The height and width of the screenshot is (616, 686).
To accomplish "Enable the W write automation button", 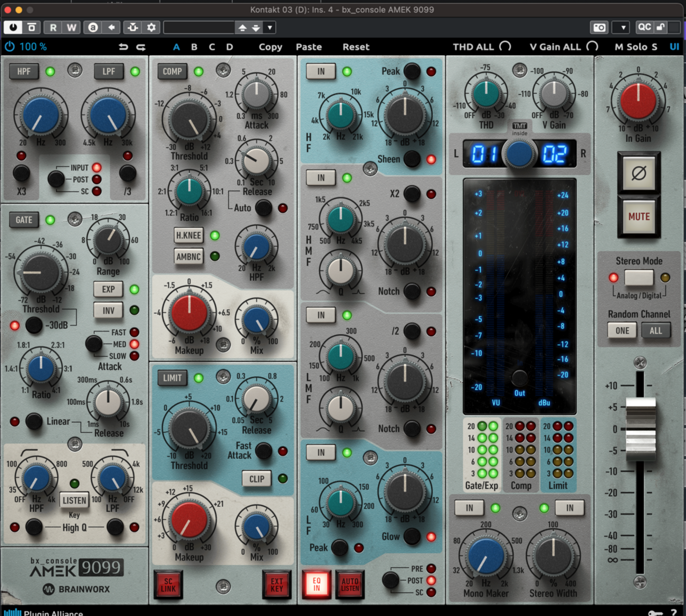I will [71, 27].
